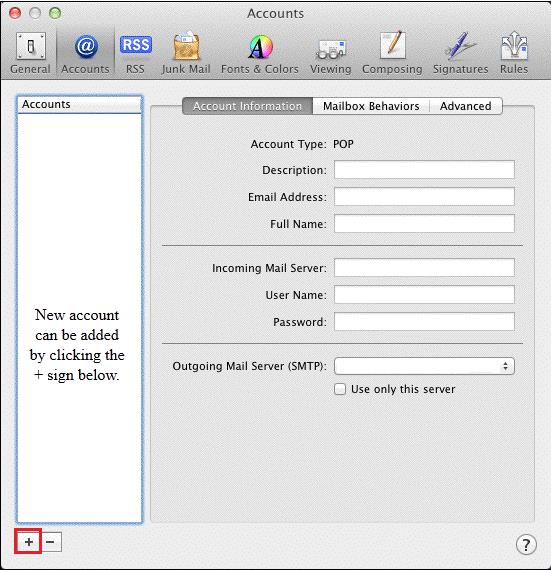This screenshot has width=551, height=570.
Task: Open Junk Mail preferences
Action: pos(186,53)
